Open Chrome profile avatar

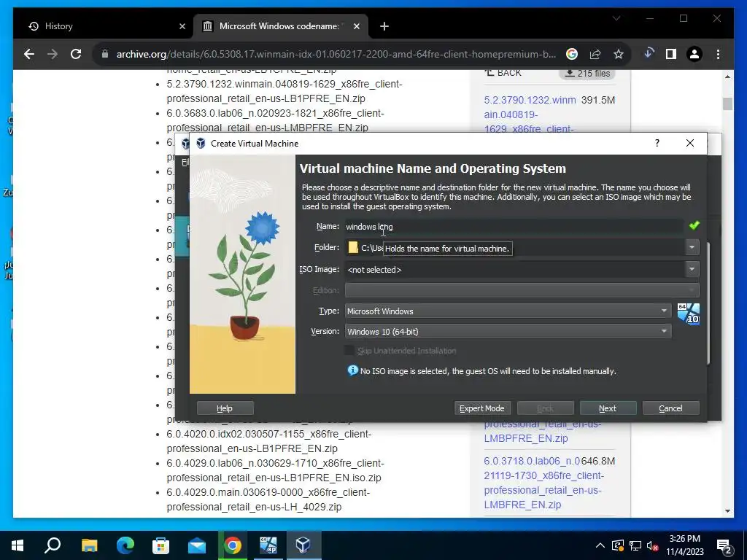(x=694, y=54)
